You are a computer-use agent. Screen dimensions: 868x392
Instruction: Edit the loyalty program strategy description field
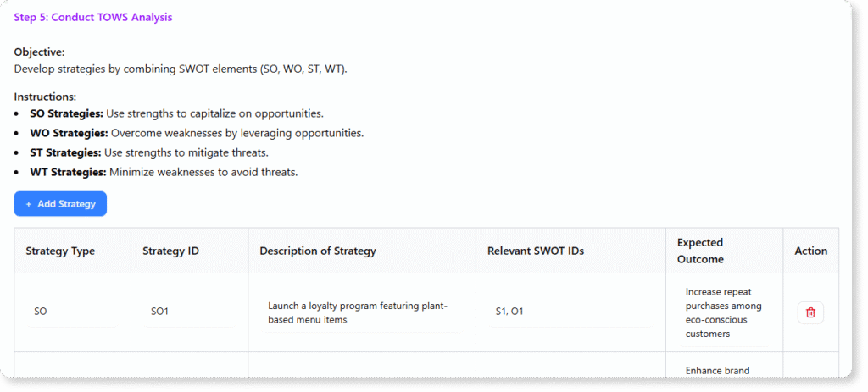coord(362,313)
